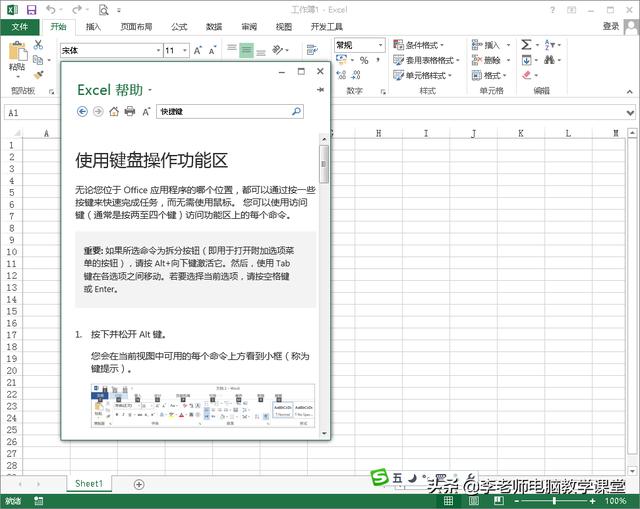Select the Sheet1 worksheet tab
The width and height of the screenshot is (640, 509).
coord(89,484)
